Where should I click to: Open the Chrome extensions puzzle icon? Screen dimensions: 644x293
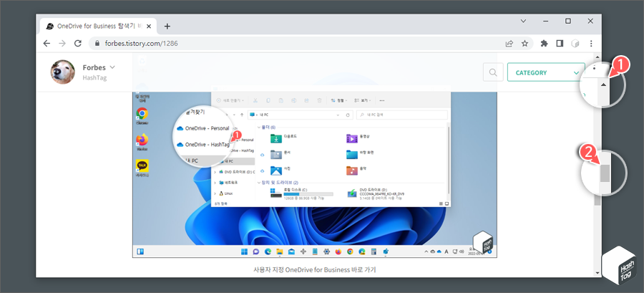pos(545,43)
